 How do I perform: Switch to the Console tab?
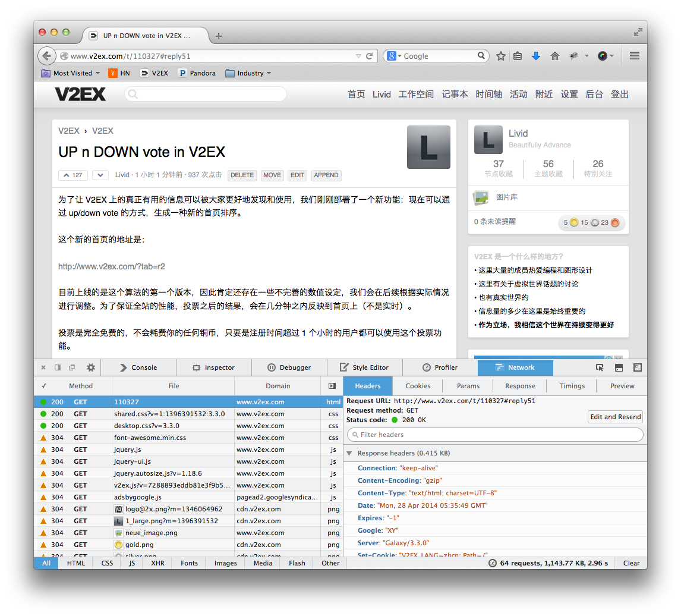[x=138, y=367]
